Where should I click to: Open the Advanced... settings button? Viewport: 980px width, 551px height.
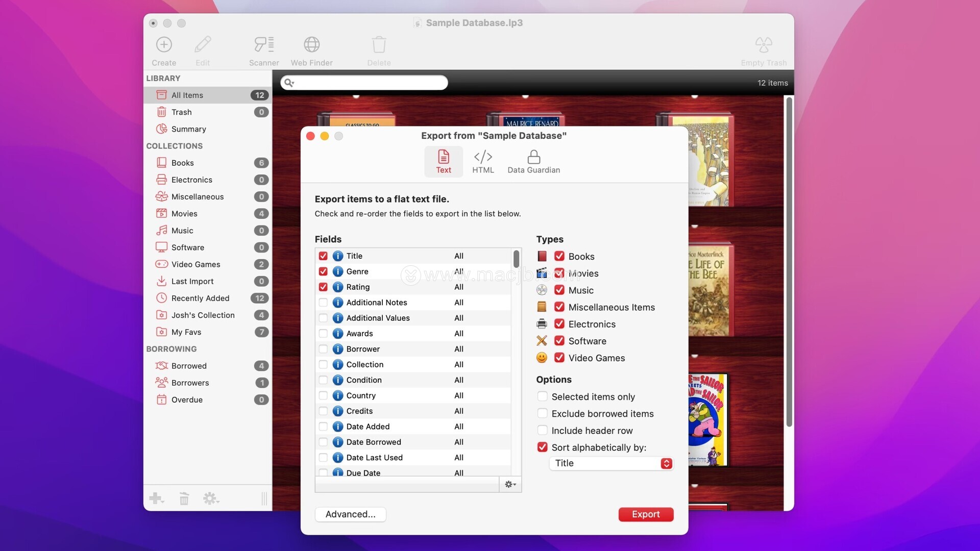[x=350, y=514]
